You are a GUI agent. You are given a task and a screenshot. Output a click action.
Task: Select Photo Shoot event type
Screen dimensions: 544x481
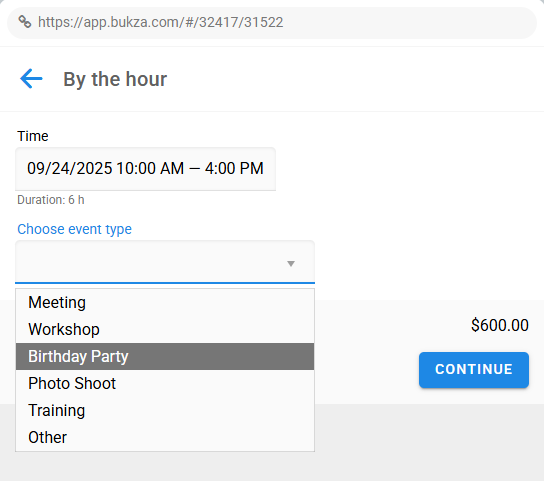(165, 383)
